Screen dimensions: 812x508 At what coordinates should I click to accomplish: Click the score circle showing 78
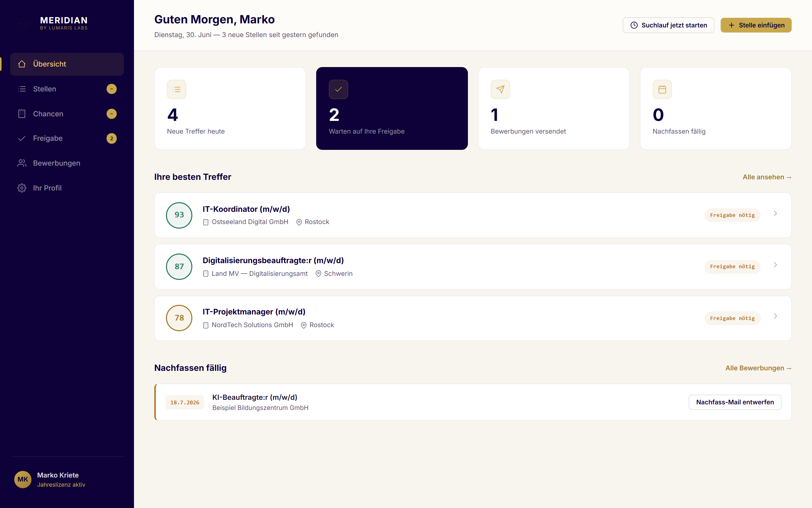(x=179, y=318)
